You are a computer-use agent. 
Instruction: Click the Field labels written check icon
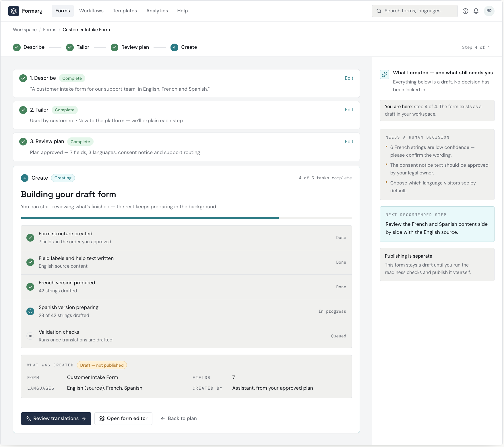click(x=30, y=262)
